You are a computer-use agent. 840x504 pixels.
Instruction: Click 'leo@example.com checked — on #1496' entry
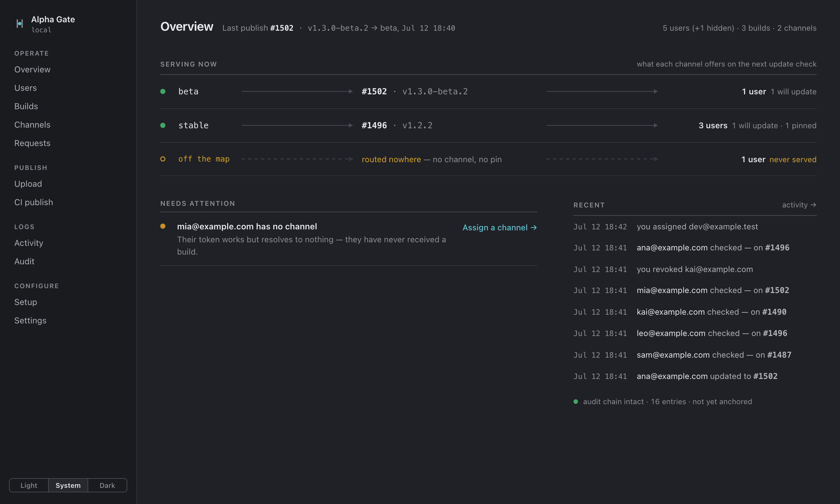(712, 333)
